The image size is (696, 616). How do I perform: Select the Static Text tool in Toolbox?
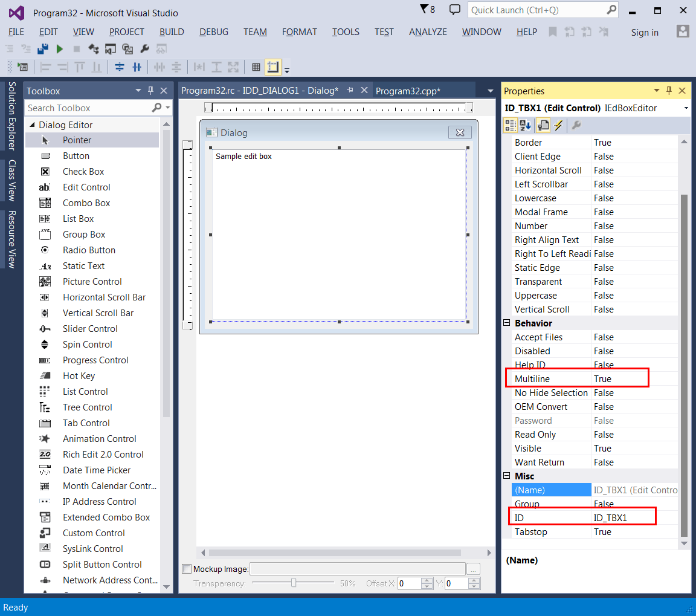point(92,265)
